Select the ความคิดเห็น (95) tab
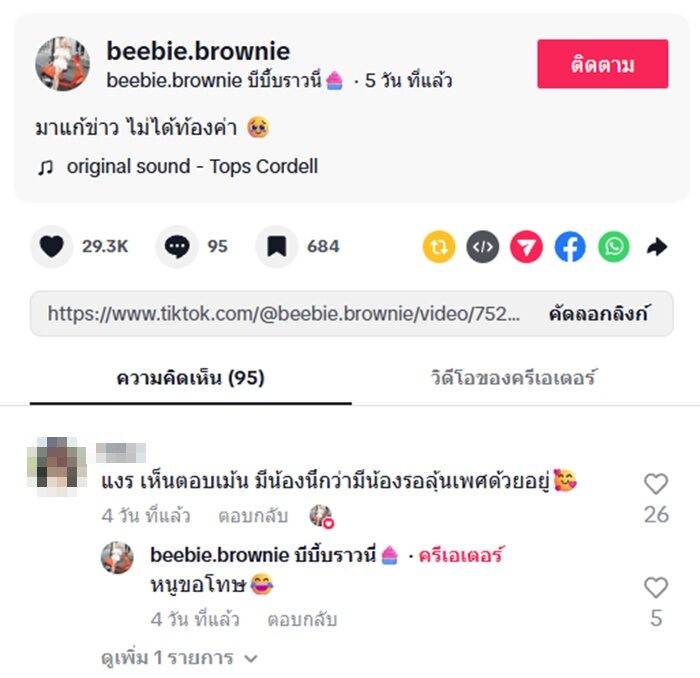The height and width of the screenshot is (678, 700). point(191,378)
